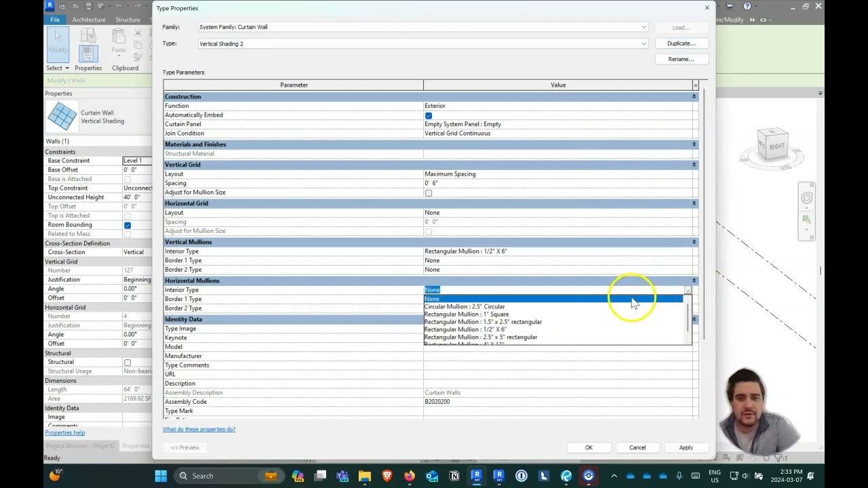Screen dimensions: 868x488
Task: Open the Architecture ribbon tab
Action: coord(89,20)
